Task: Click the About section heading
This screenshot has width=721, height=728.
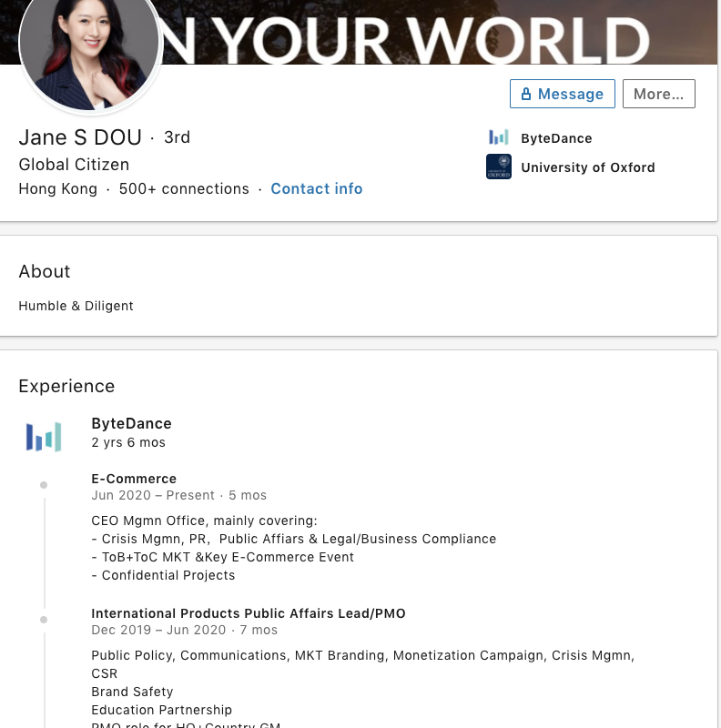Action: pyautogui.click(x=45, y=271)
